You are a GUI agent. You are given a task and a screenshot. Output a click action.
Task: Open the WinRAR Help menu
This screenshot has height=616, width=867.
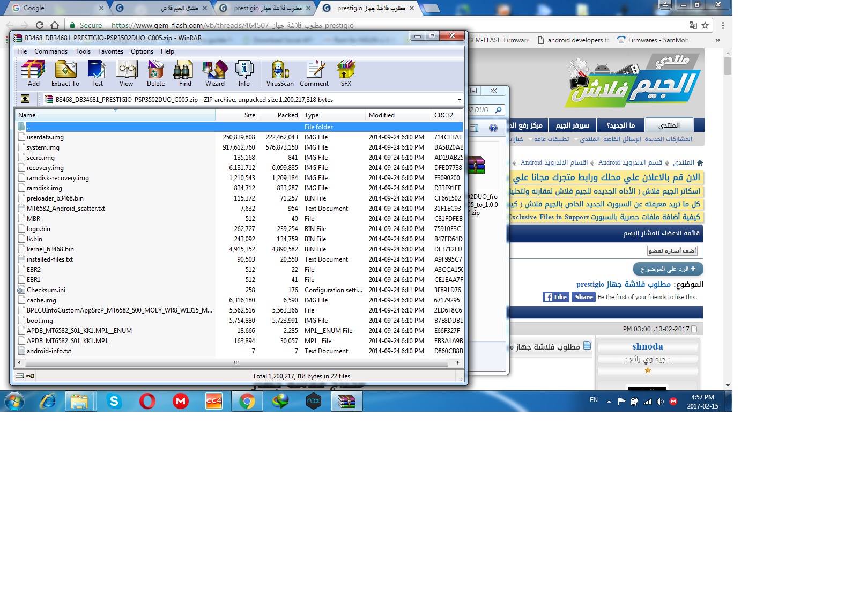(167, 51)
